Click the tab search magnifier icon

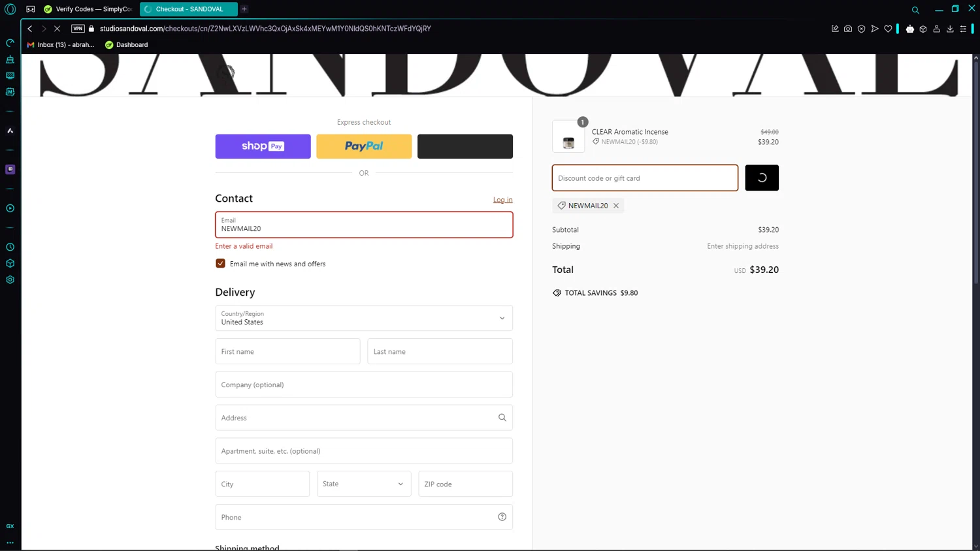point(915,10)
